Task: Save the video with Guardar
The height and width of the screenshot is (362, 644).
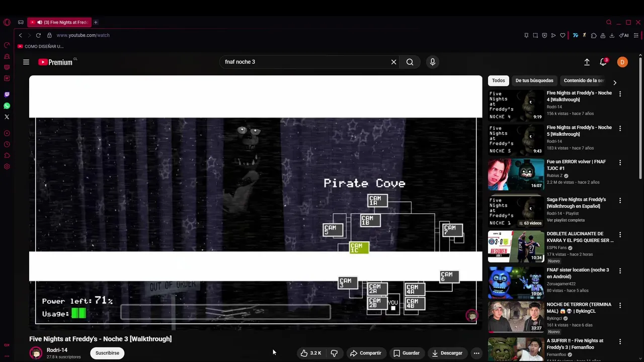Action: [x=407, y=353]
